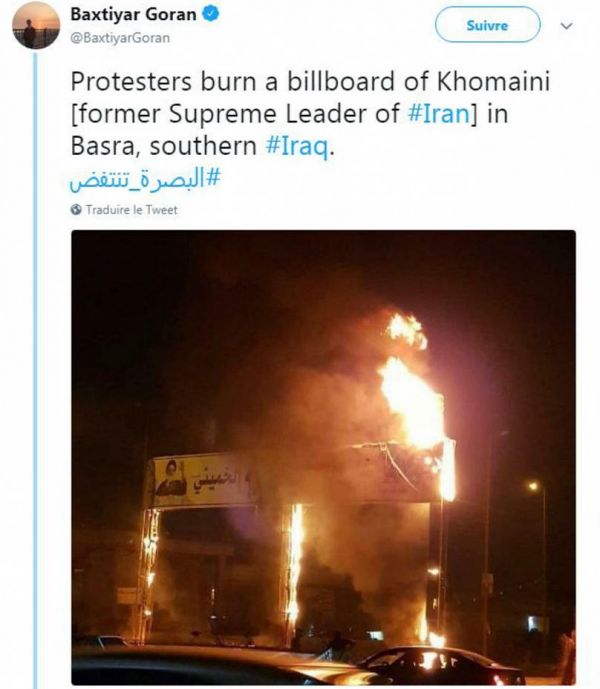Open the burning billboard photo

(x=324, y=457)
